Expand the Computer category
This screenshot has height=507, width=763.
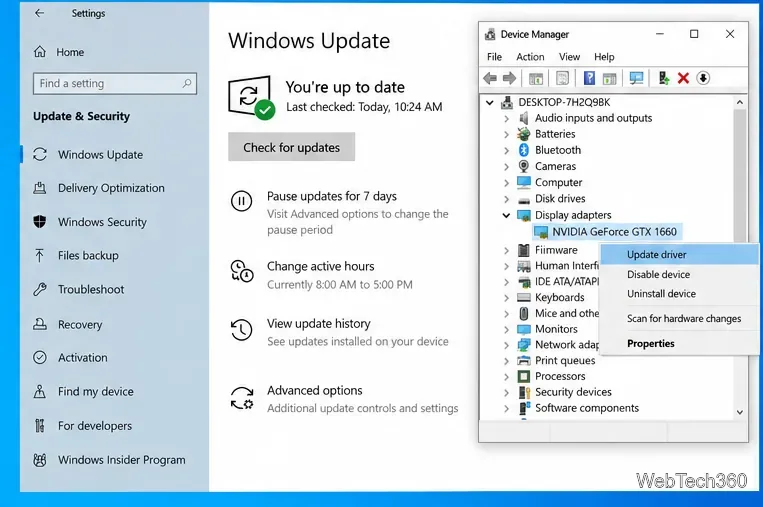click(507, 183)
